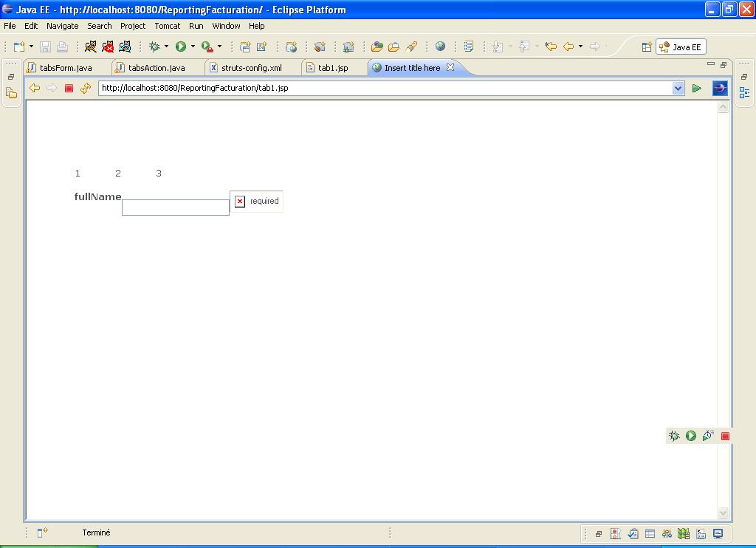Click the Print toolbar icon

tap(62, 47)
